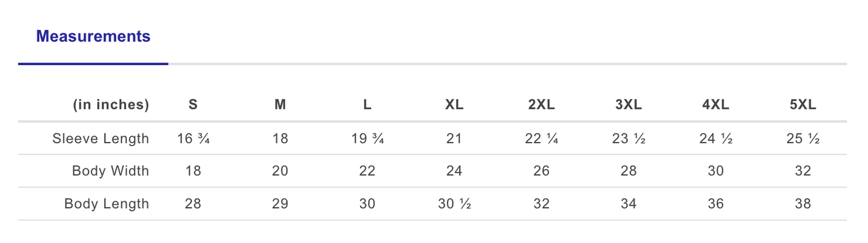The image size is (868, 243).
Task: Select the L size column header
Action: 367,105
